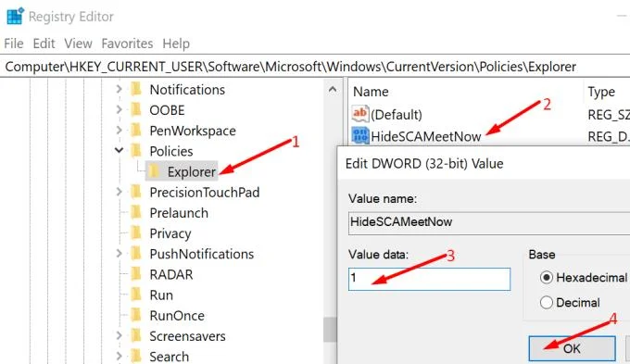Click the tree pane scroll up arrow
Image resolution: width=630 pixels, height=364 pixels.
pos(333,89)
